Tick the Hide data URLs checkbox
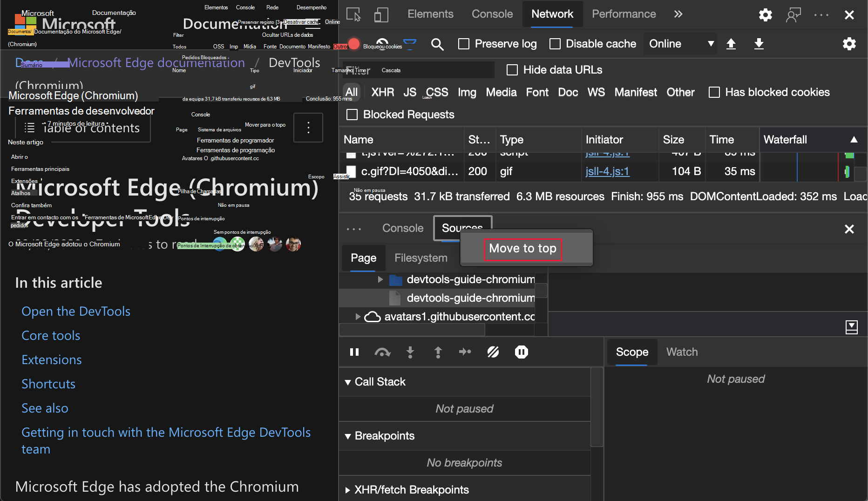 tap(512, 70)
